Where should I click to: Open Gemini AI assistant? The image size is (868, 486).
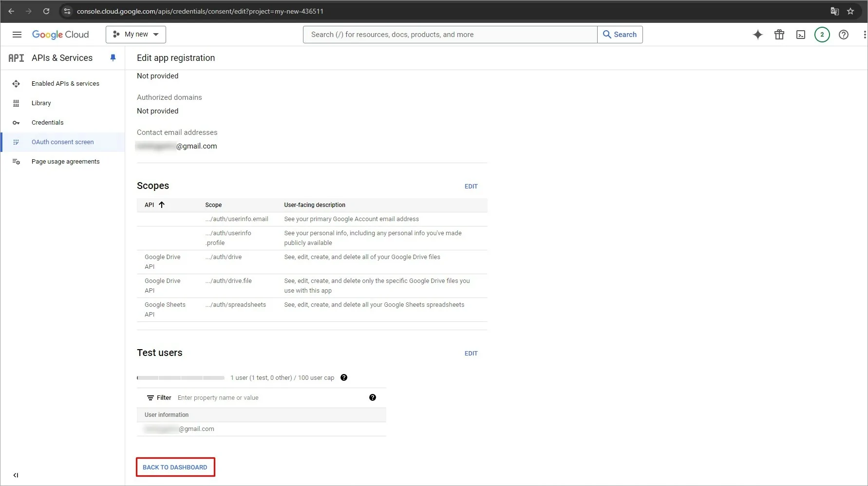point(757,34)
